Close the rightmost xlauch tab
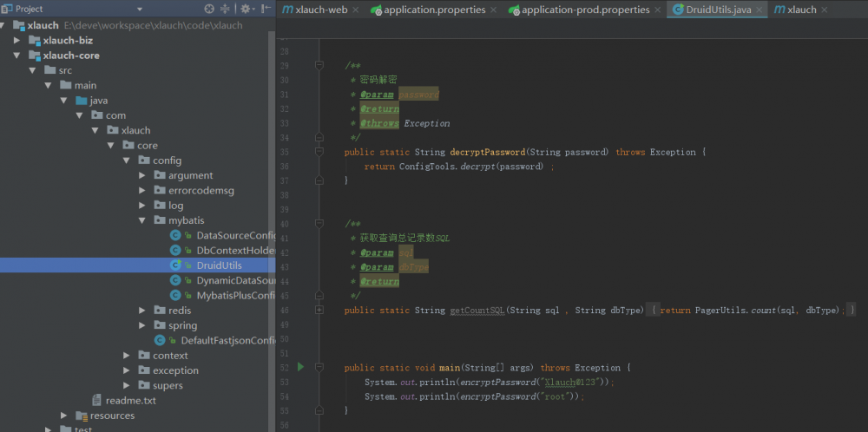This screenshot has height=432, width=868. (825, 10)
